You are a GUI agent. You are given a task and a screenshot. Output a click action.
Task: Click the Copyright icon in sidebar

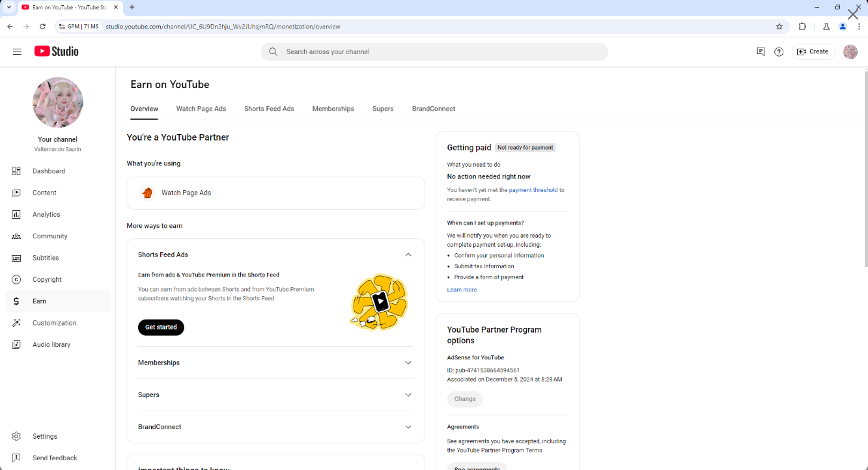coord(16,279)
